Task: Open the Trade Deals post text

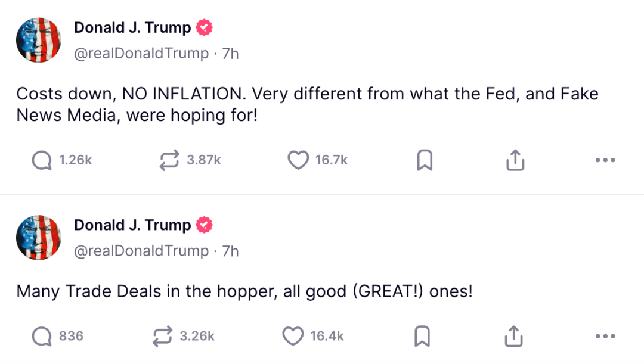Action: pos(244,291)
